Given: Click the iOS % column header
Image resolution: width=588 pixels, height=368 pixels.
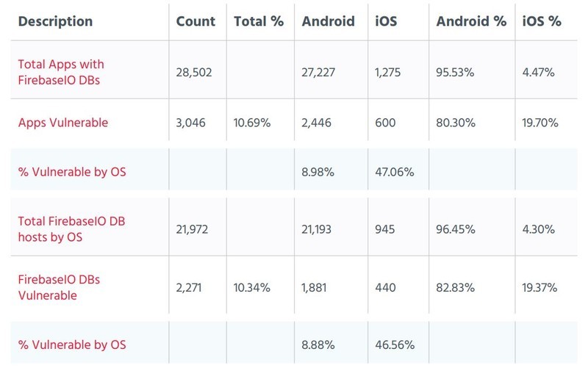Looking at the screenshot, I should (x=542, y=21).
